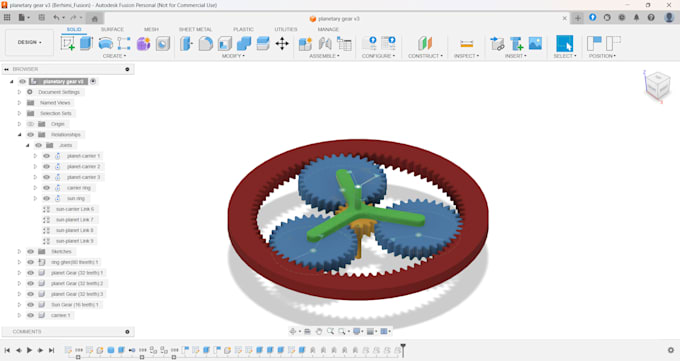Image resolution: width=680 pixels, height=361 pixels.
Task: Expand the planet-carrier 1 joint node
Action: point(35,156)
